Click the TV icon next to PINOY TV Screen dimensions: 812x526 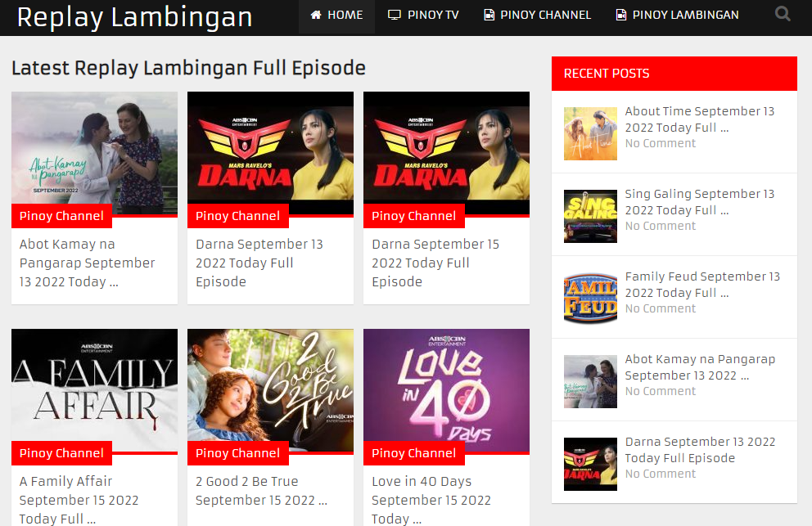395,14
